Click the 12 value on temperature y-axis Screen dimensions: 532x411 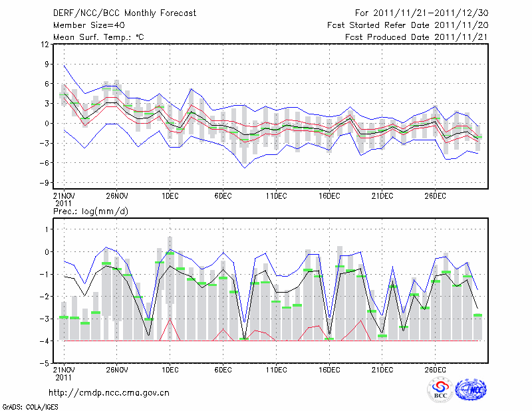coord(46,45)
